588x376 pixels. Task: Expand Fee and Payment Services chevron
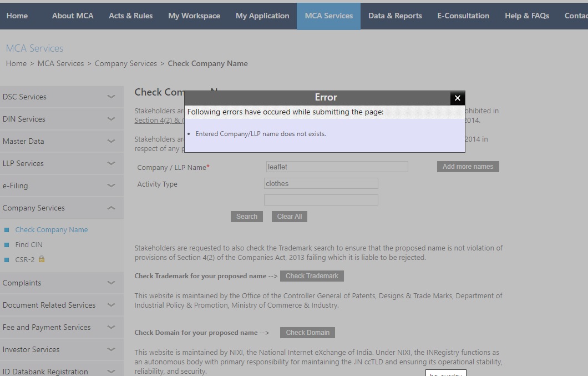click(x=111, y=327)
